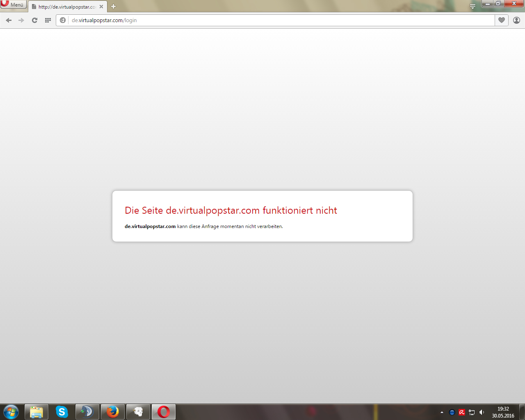Click error heading 'Die Seite de.virtualpopstar.com funktioniert nicht'

(x=231, y=210)
